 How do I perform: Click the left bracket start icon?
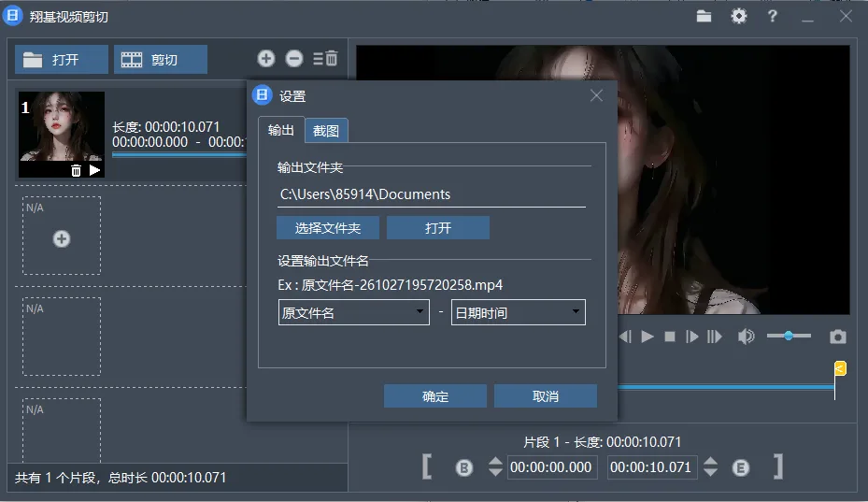427,466
